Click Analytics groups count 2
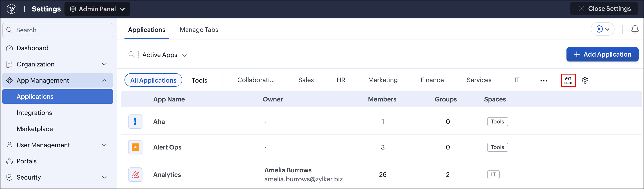This screenshot has width=644, height=189. pyautogui.click(x=448, y=174)
